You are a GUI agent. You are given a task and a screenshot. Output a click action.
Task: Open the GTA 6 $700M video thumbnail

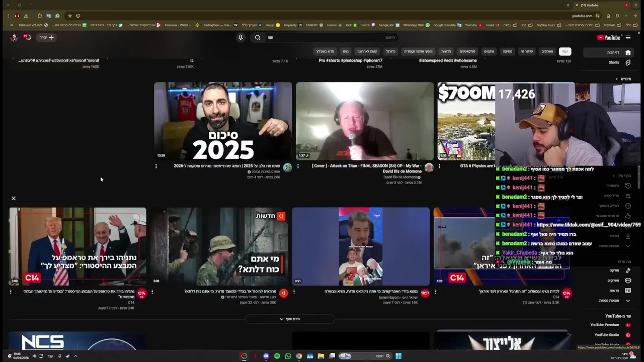(x=466, y=121)
